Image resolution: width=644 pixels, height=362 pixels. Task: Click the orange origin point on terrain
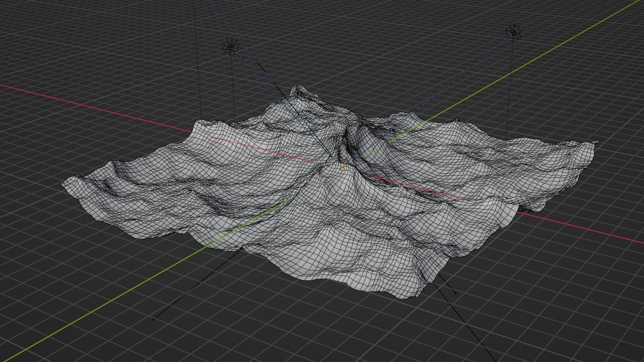pos(342,169)
